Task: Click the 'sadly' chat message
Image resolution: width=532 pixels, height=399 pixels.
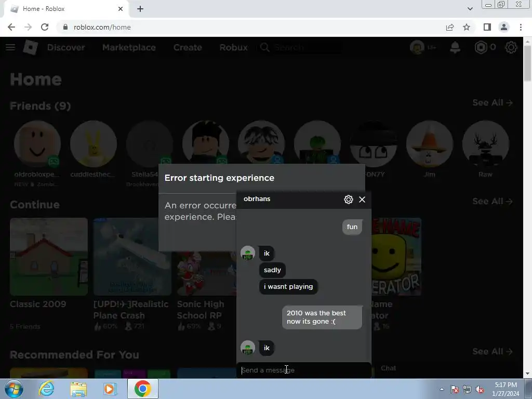Action: 272,270
